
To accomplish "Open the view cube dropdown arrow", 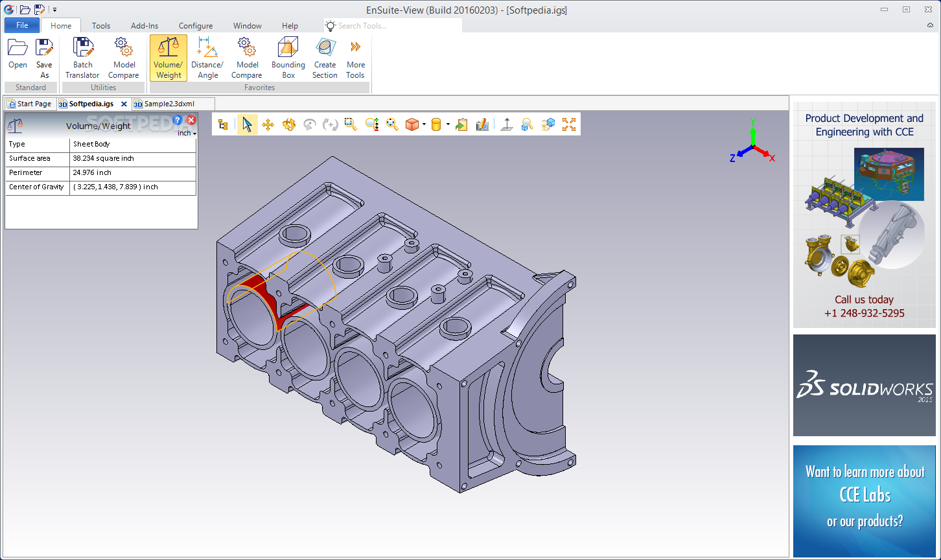I will [x=424, y=124].
